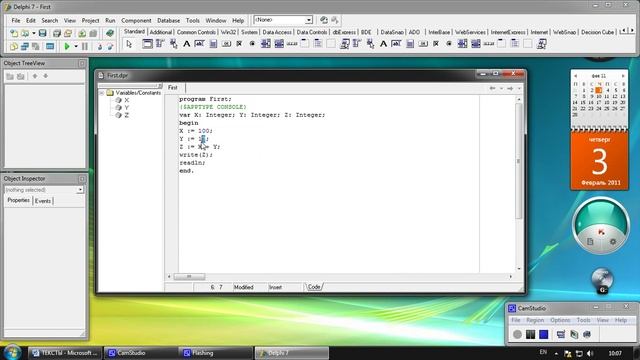Click the View Form toolbar icon

(x=25, y=47)
